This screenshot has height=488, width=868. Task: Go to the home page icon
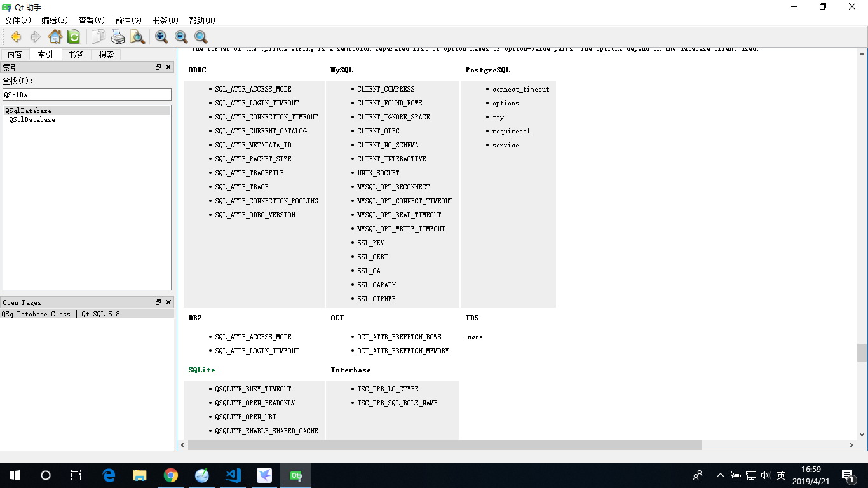pos(55,37)
